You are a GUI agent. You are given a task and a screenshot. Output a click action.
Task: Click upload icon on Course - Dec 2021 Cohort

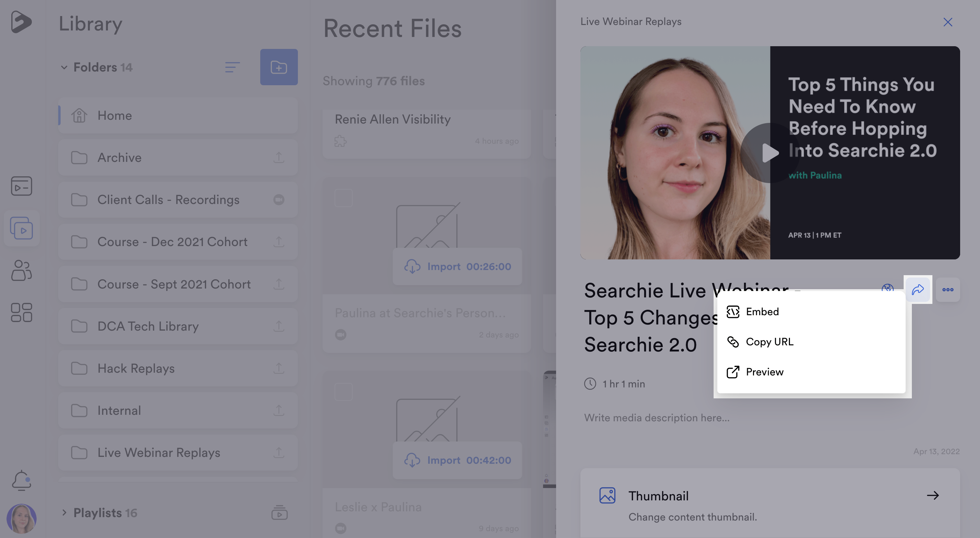coord(279,242)
